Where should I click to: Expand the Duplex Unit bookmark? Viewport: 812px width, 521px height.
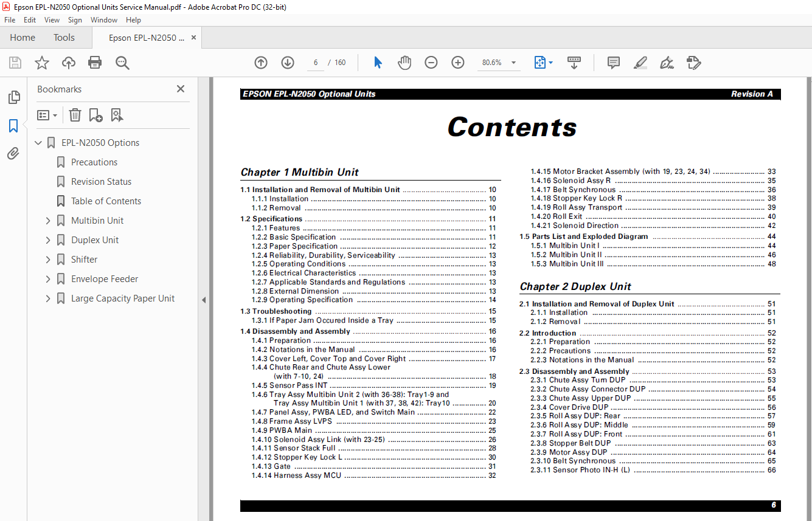(x=48, y=240)
